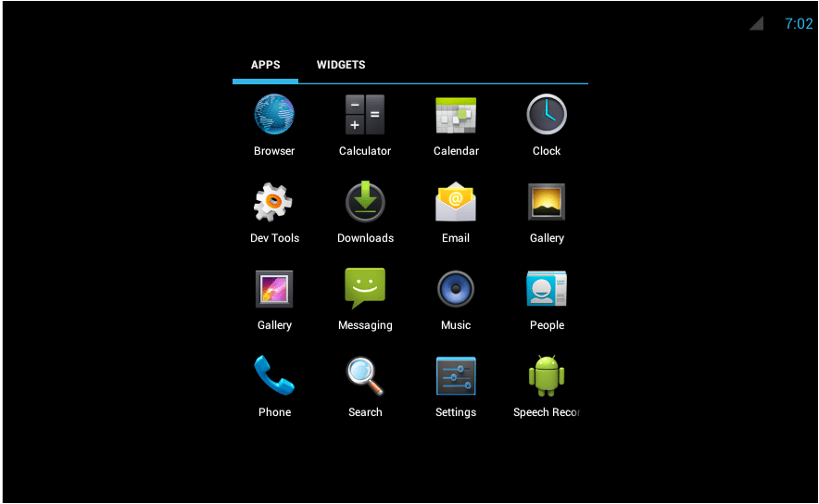Image resolution: width=819 pixels, height=504 pixels.
Task: Click the 7:02 status bar time
Action: click(798, 24)
